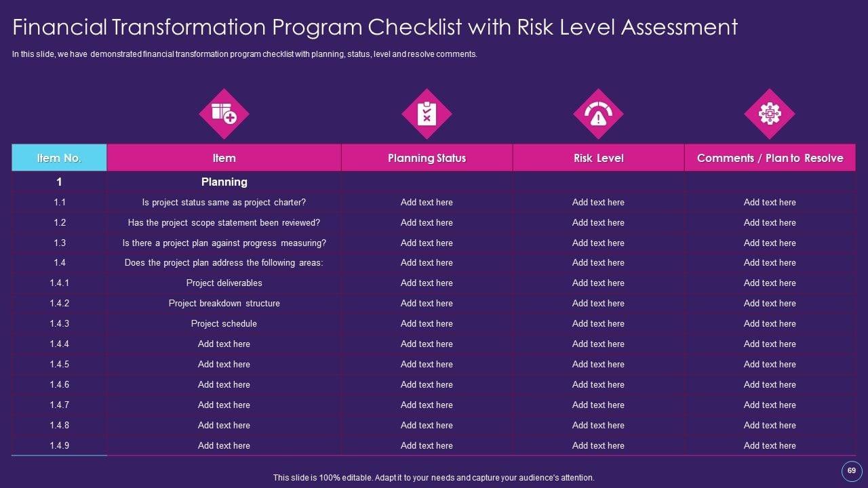Viewport: 868px width, 488px height.
Task: Click the slide subtitle description text
Action: (x=245, y=54)
